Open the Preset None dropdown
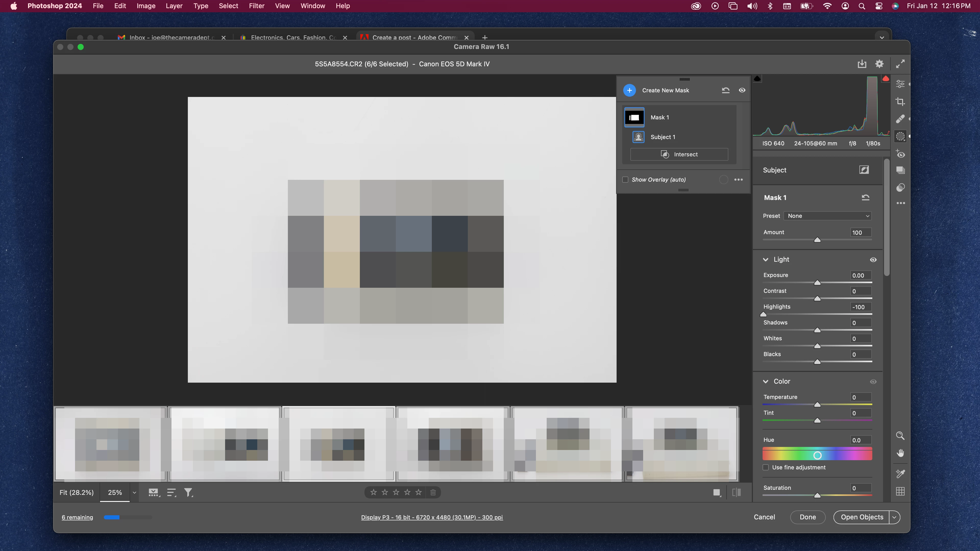The width and height of the screenshot is (980, 551). [827, 216]
